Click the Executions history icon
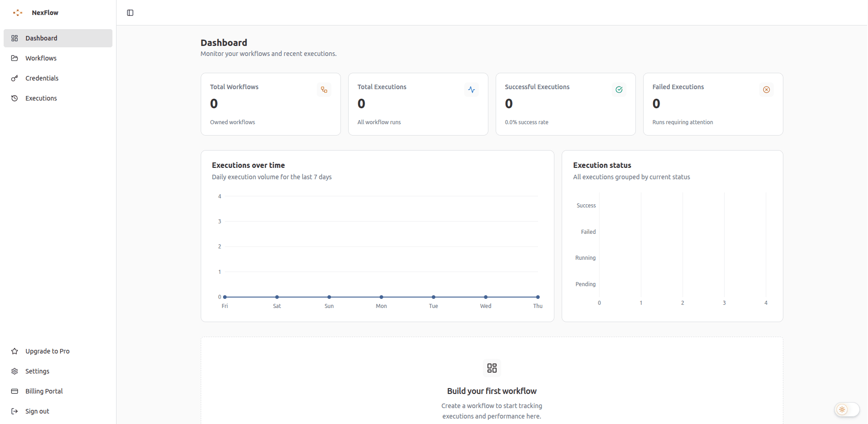The width and height of the screenshot is (868, 424). pyautogui.click(x=15, y=98)
